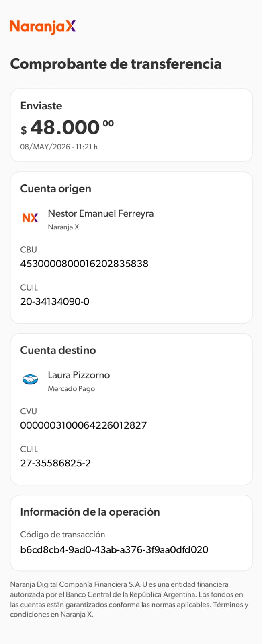
Task: Click the sent amount $48.000
Action: tap(68, 128)
